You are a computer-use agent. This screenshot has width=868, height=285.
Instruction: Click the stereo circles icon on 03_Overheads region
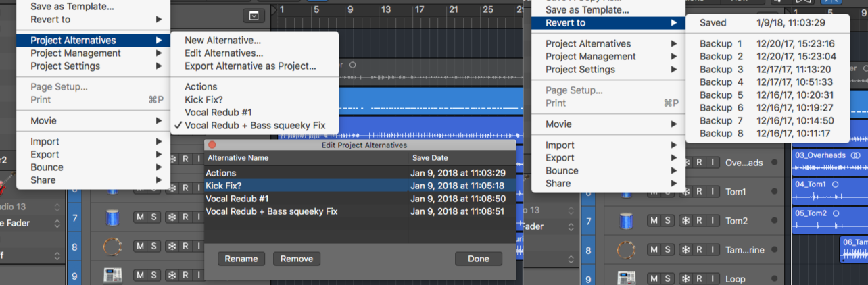click(x=855, y=155)
